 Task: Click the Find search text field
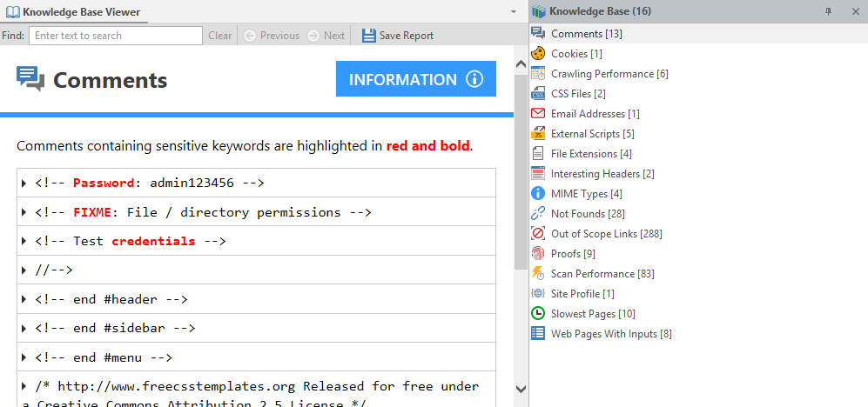pyautogui.click(x=116, y=36)
